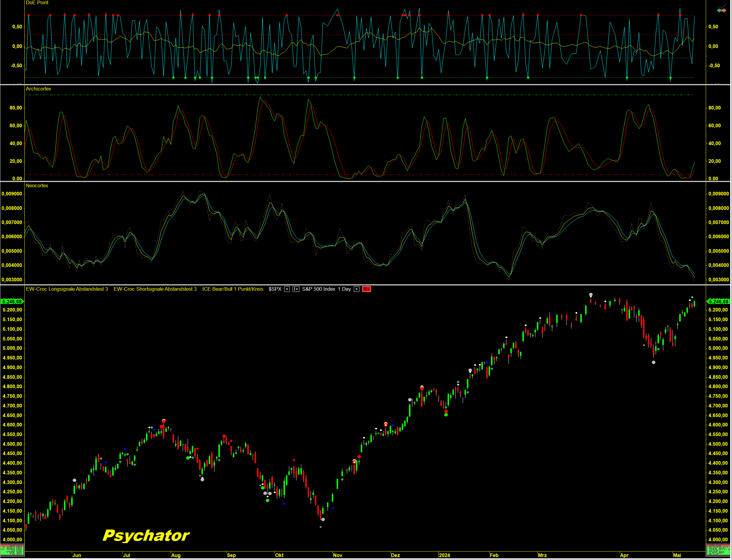Click the chart scroll arrows icon
This screenshot has height=560, width=732.
(x=721, y=9)
